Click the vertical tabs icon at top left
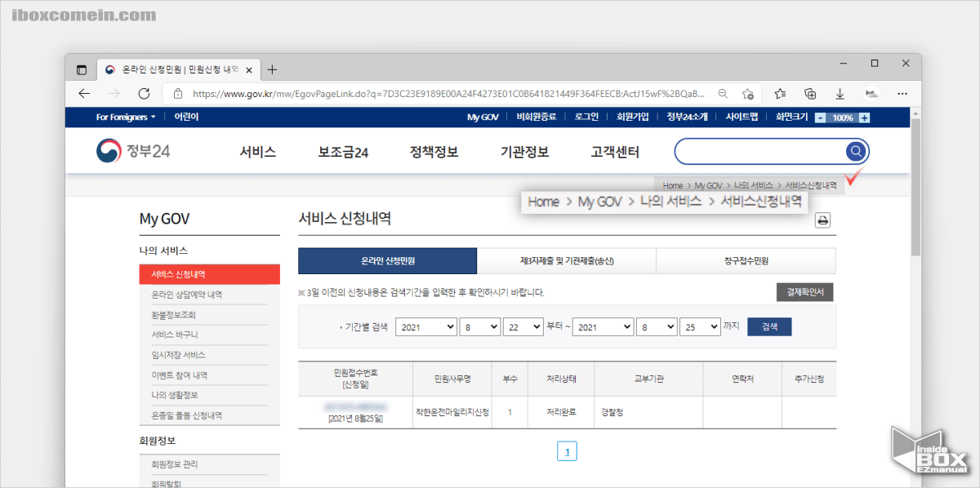The image size is (980, 488). [81, 70]
